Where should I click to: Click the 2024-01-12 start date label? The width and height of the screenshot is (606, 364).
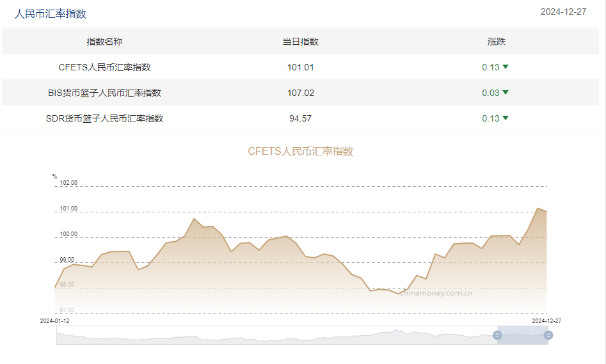pos(54,320)
